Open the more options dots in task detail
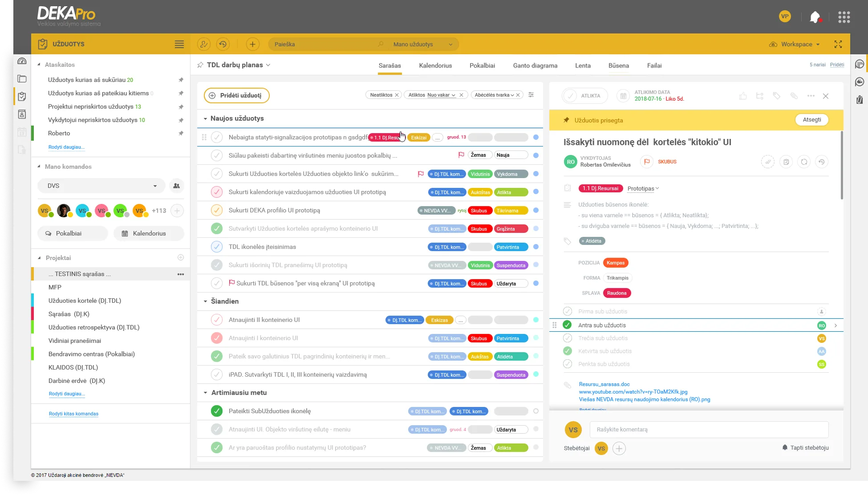868x496 pixels. 811,96
